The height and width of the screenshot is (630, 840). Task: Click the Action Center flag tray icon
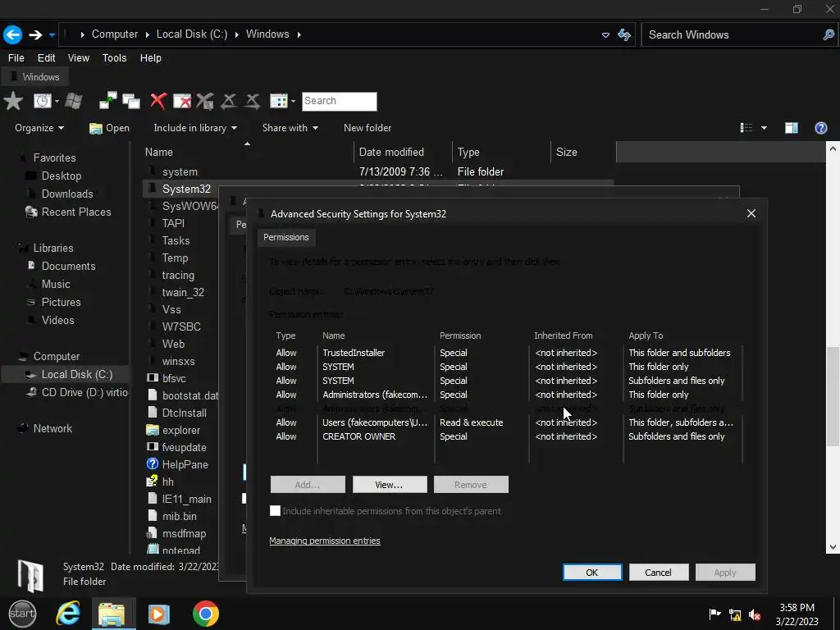point(714,614)
